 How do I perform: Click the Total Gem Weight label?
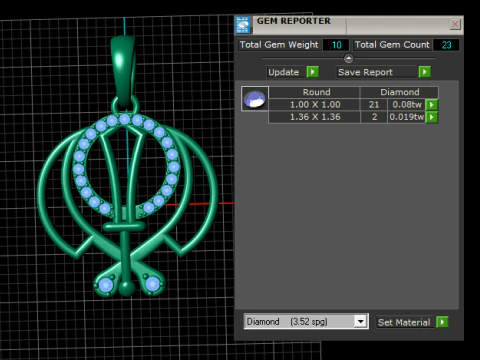coord(279,45)
